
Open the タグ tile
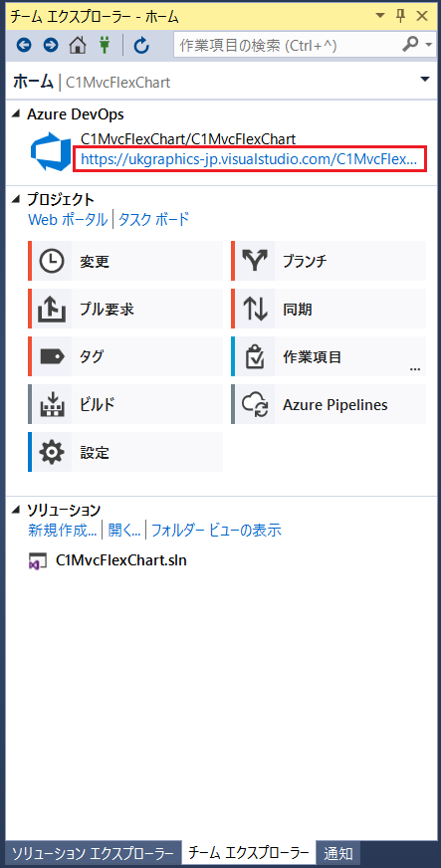(125, 356)
